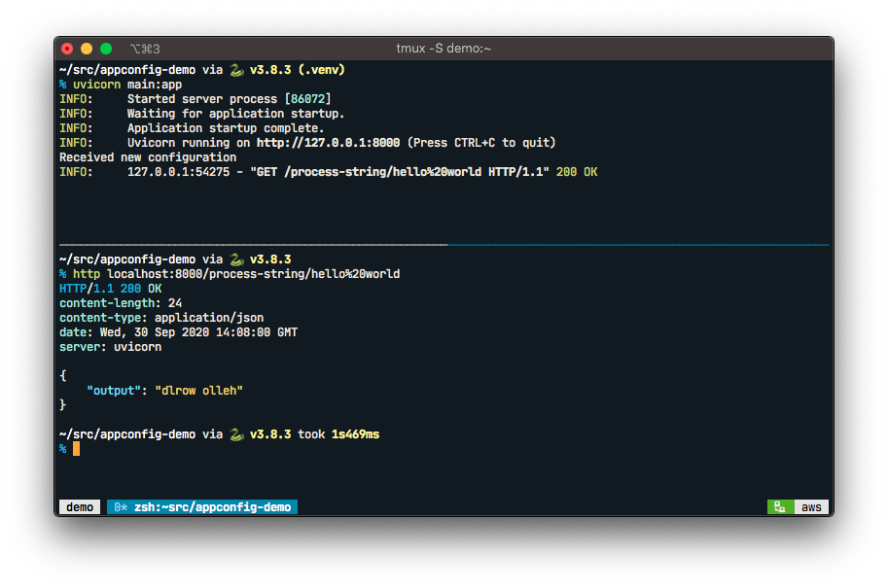Image resolution: width=888 pixels, height=588 pixels.
Task: Select the demo session name in status bar
Action: tap(79, 506)
